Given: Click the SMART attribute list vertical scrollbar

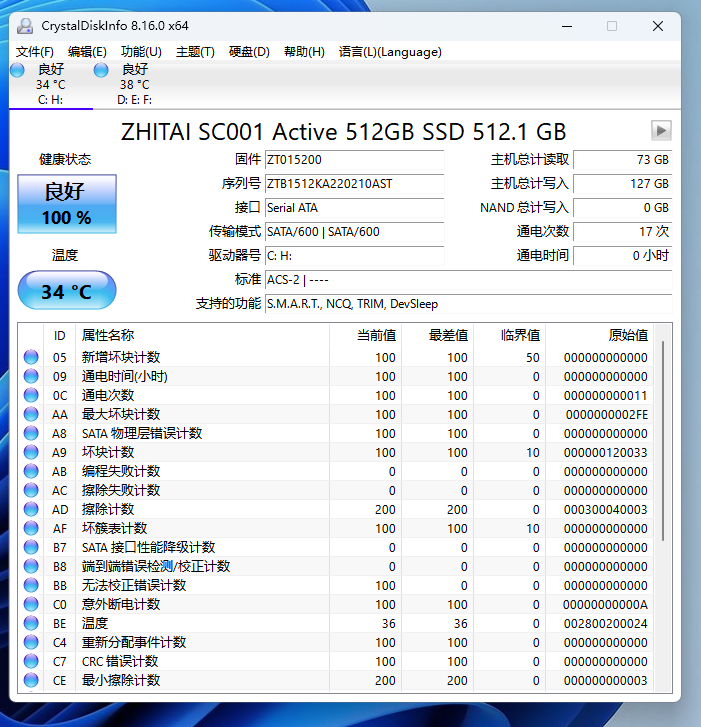Looking at the screenshot, I should click(663, 440).
